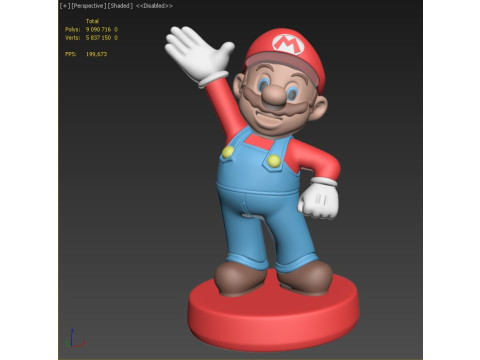Click the Total statistics column header
The image size is (480, 360).
point(92,21)
